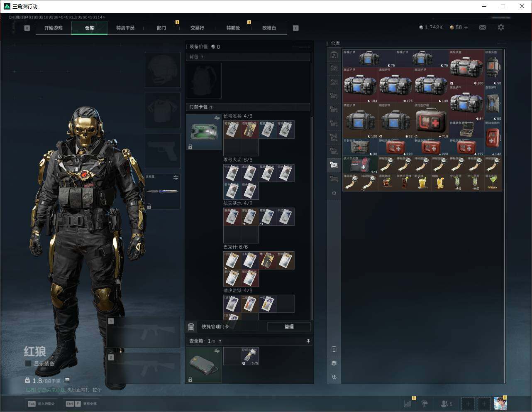
Task: Toggle the 显示装备 checkbox
Action: point(28,363)
